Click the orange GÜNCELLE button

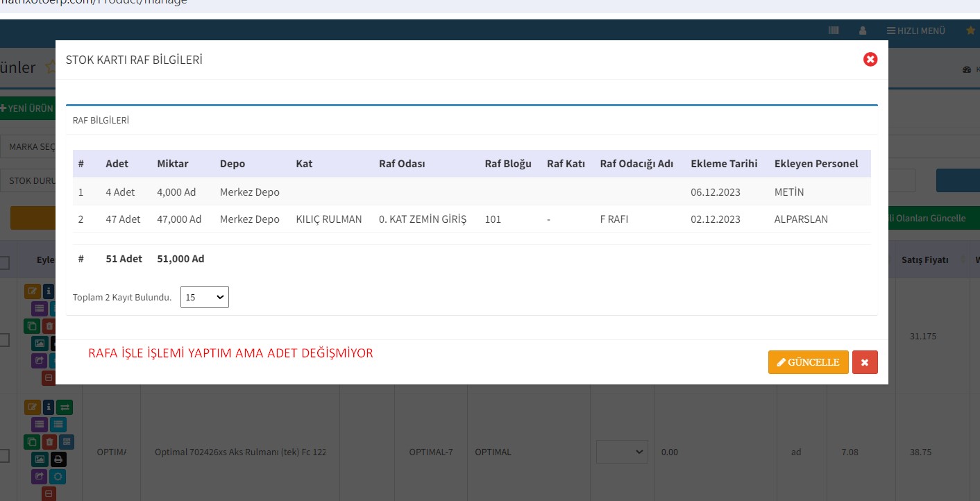[808, 362]
